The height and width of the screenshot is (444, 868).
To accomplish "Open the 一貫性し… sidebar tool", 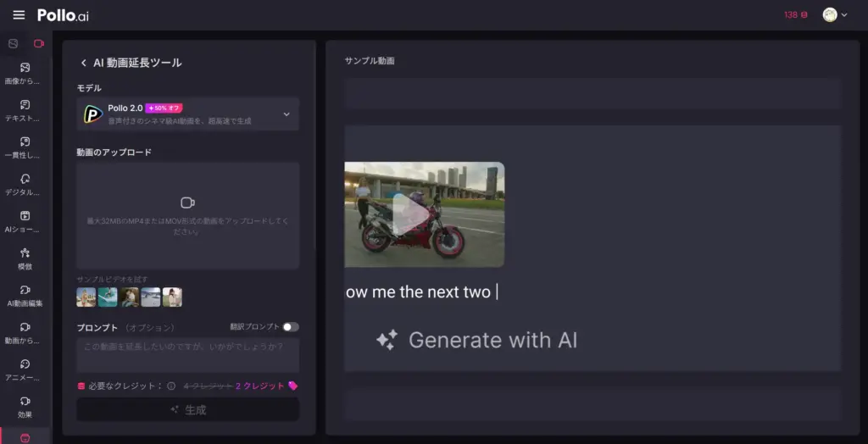I will 25,147.
